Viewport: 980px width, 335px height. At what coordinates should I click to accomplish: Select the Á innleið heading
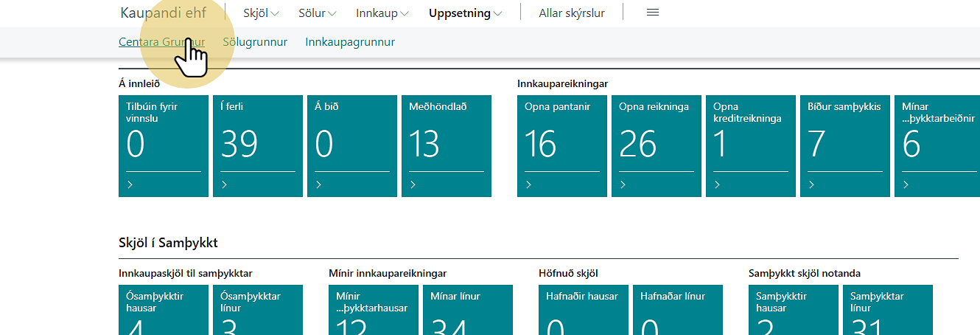pos(139,83)
